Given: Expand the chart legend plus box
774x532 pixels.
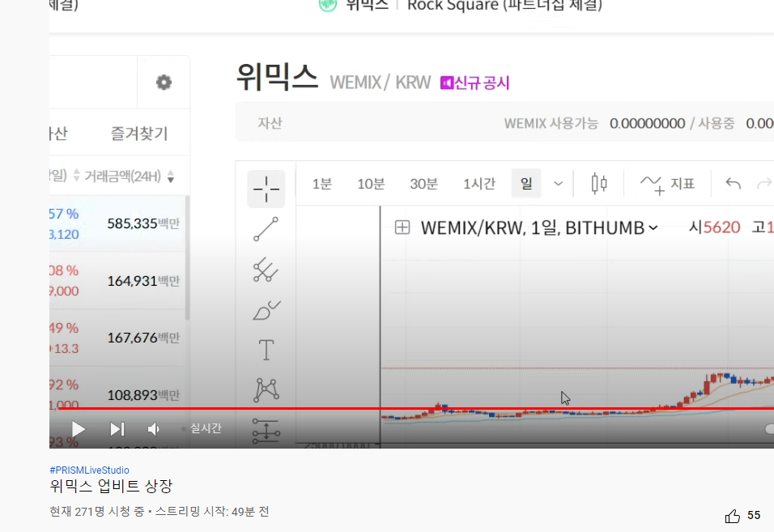Looking at the screenshot, I should [402, 228].
